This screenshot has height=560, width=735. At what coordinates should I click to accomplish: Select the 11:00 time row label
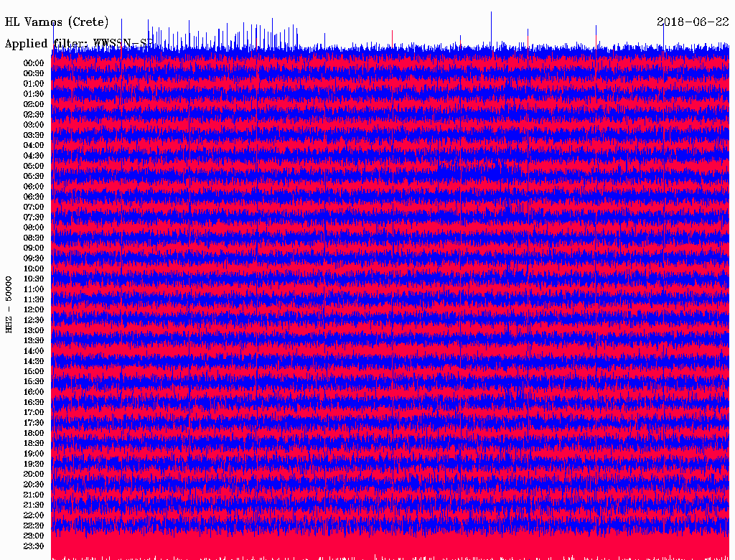pyautogui.click(x=33, y=289)
